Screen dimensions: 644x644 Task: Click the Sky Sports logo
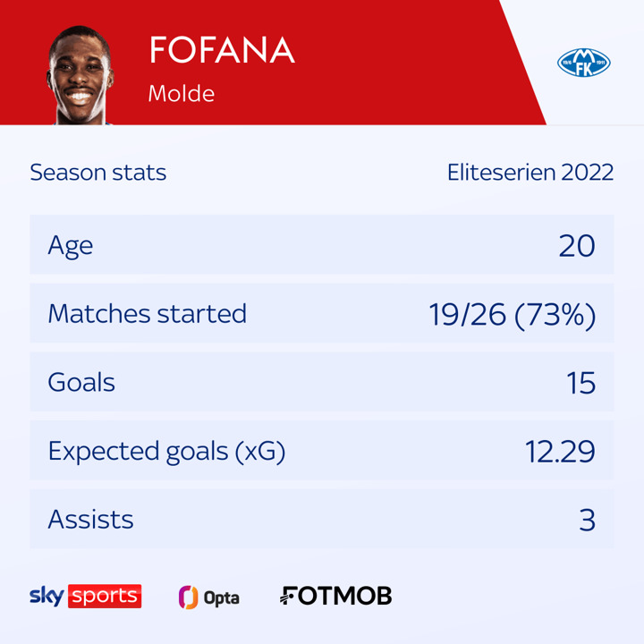point(85,596)
